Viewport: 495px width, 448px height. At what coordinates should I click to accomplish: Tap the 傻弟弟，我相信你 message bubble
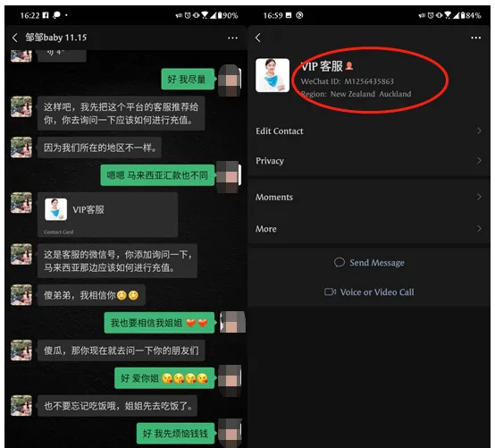pyautogui.click(x=91, y=295)
